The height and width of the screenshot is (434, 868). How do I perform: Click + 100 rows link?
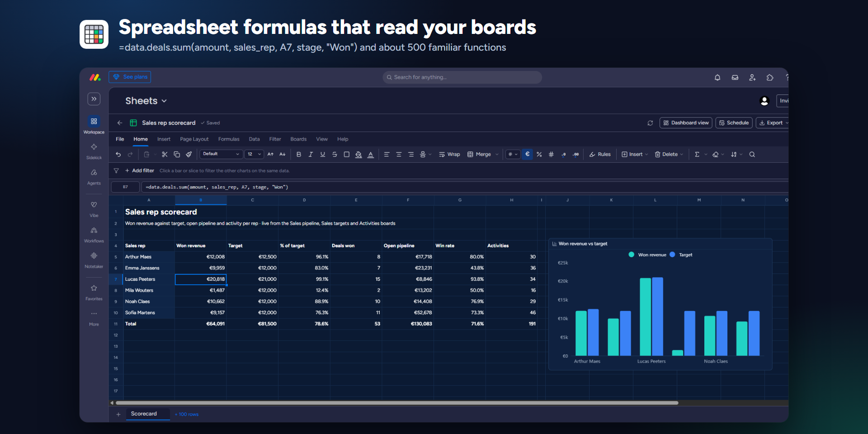pos(187,415)
